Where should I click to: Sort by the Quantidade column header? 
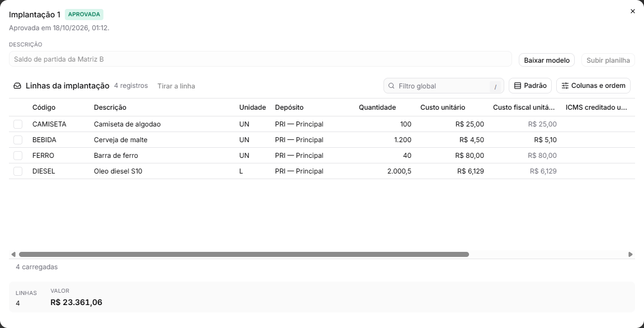(377, 107)
